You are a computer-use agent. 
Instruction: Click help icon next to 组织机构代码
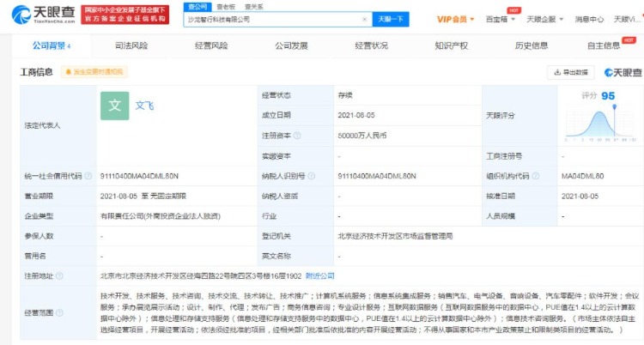(x=536, y=176)
